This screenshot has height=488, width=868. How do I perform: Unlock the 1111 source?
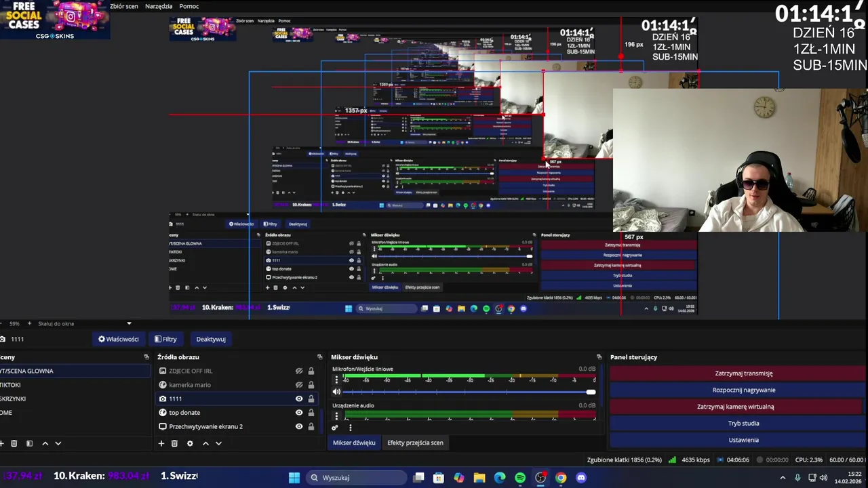(x=311, y=399)
